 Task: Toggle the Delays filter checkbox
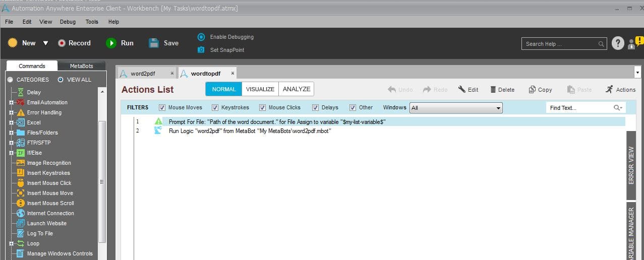pos(315,107)
